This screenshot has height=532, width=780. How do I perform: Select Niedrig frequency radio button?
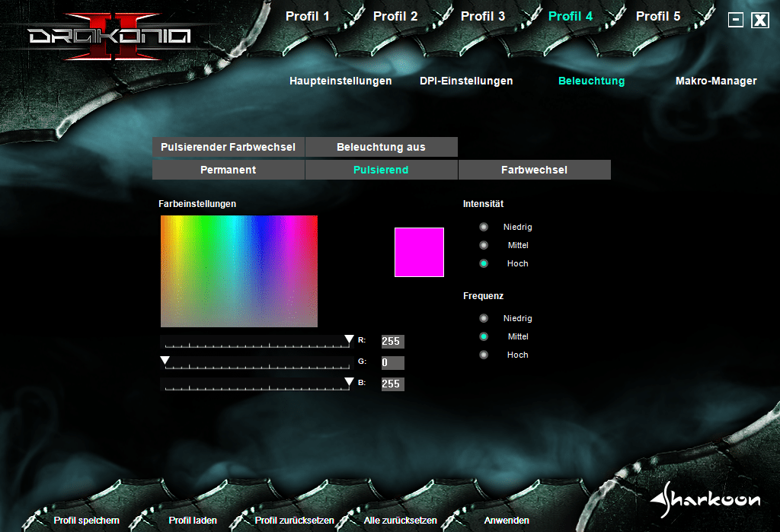point(484,318)
